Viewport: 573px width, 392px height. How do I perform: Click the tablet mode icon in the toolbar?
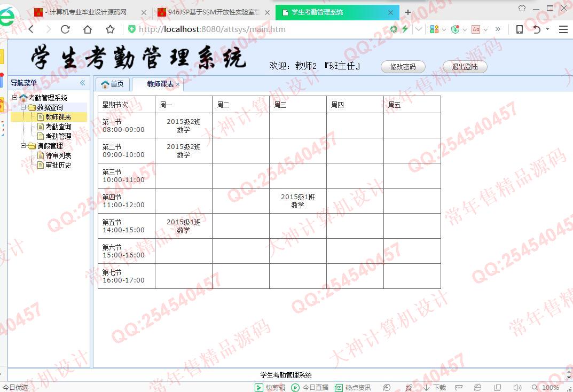click(519, 29)
